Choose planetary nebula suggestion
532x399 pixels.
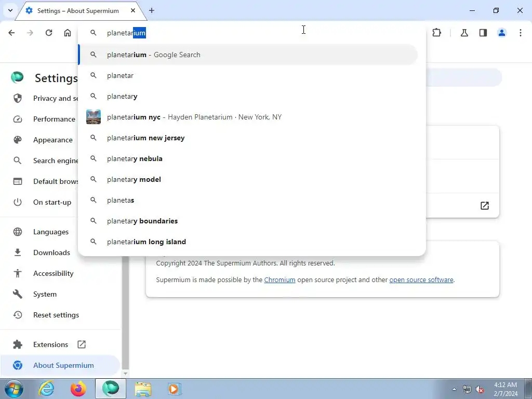click(x=248, y=158)
